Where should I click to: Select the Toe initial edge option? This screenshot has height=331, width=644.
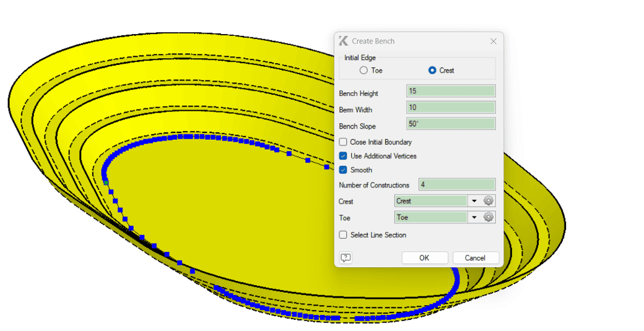[x=364, y=71]
